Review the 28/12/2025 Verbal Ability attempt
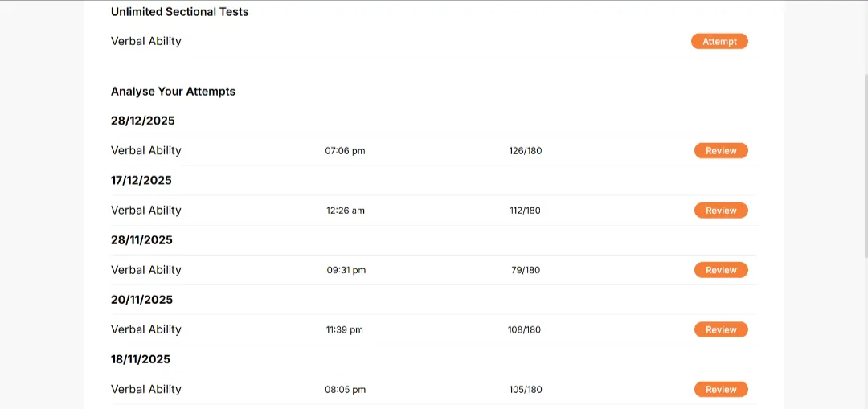 tap(721, 150)
